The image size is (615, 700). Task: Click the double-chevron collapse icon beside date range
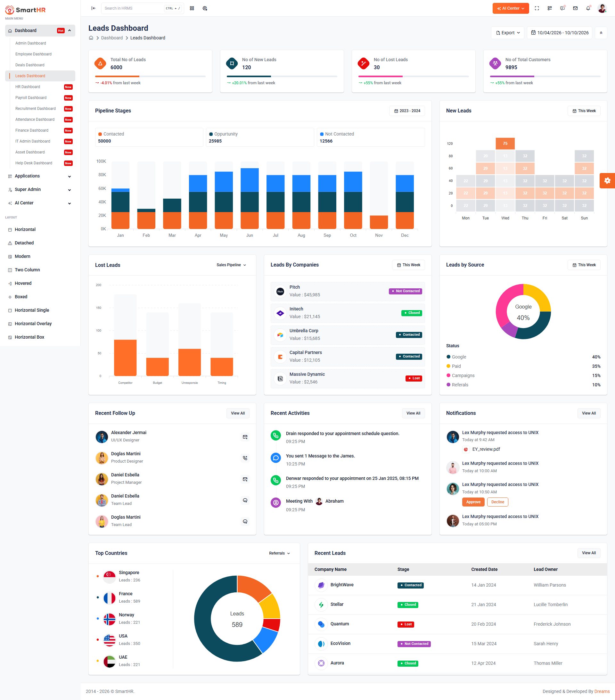[x=601, y=33]
